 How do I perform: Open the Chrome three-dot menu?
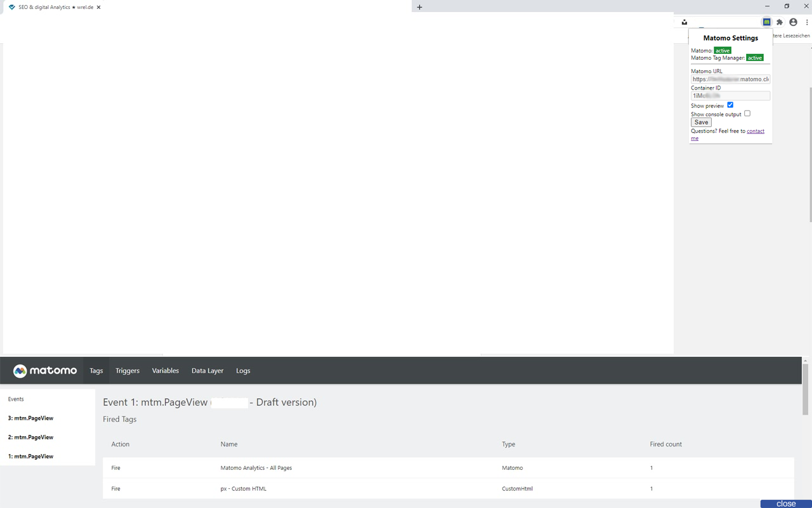[807, 22]
